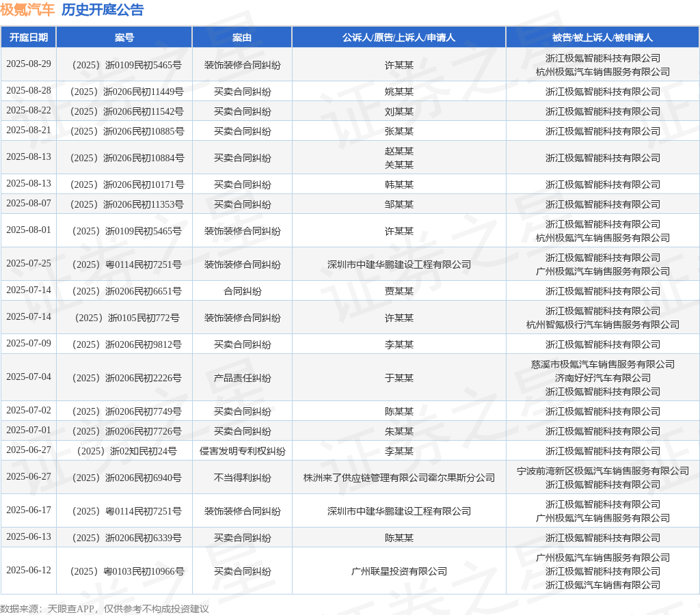Image resolution: width=700 pixels, height=615 pixels.
Task: Click plaintiff 张某某
Action: point(399,131)
